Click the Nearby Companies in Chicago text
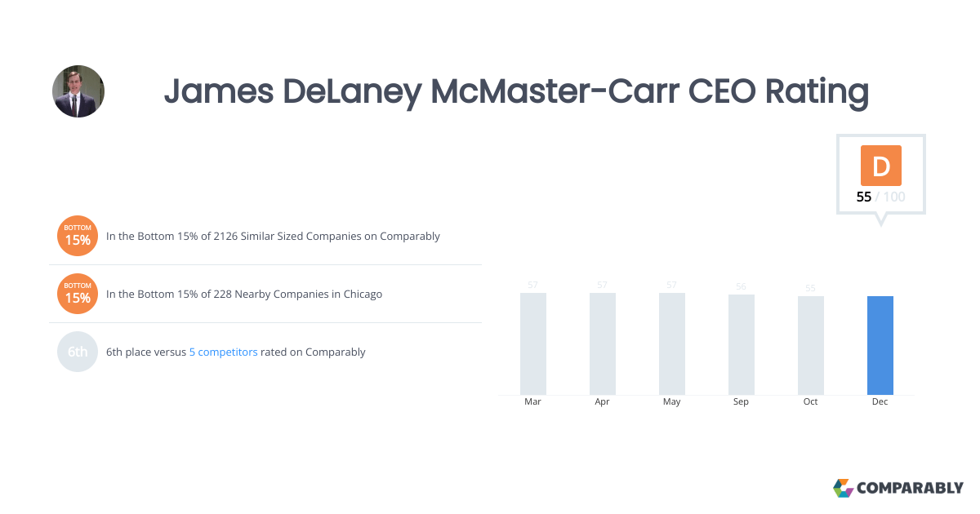Screen dimensions: 980x514 [244, 294]
